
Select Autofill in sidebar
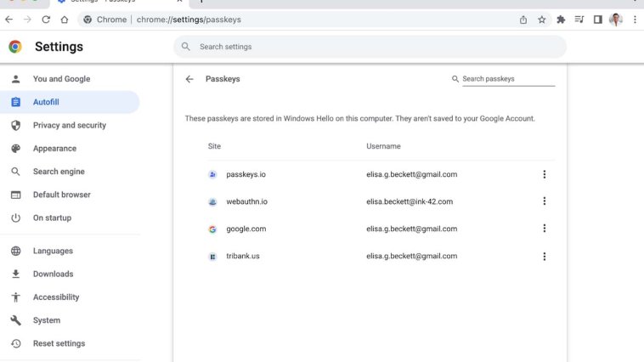pos(70,102)
